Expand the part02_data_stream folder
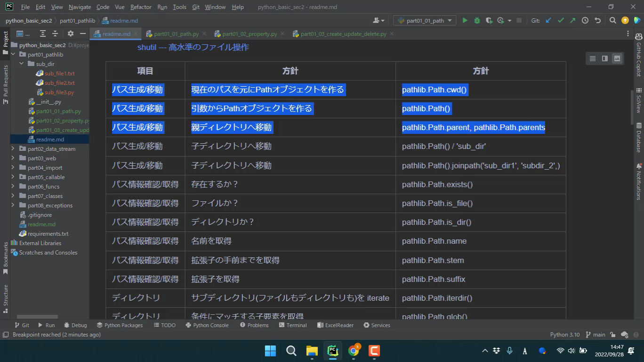The image size is (644, 362). point(13,149)
